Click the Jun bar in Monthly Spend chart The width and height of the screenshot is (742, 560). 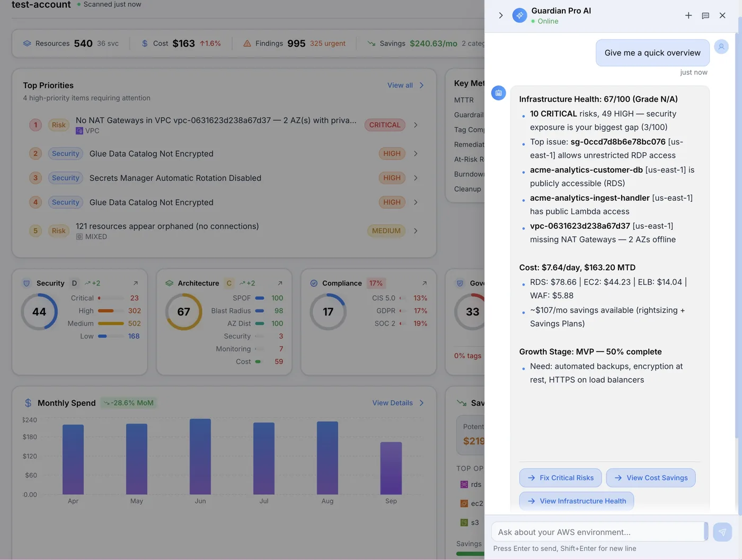click(x=200, y=457)
